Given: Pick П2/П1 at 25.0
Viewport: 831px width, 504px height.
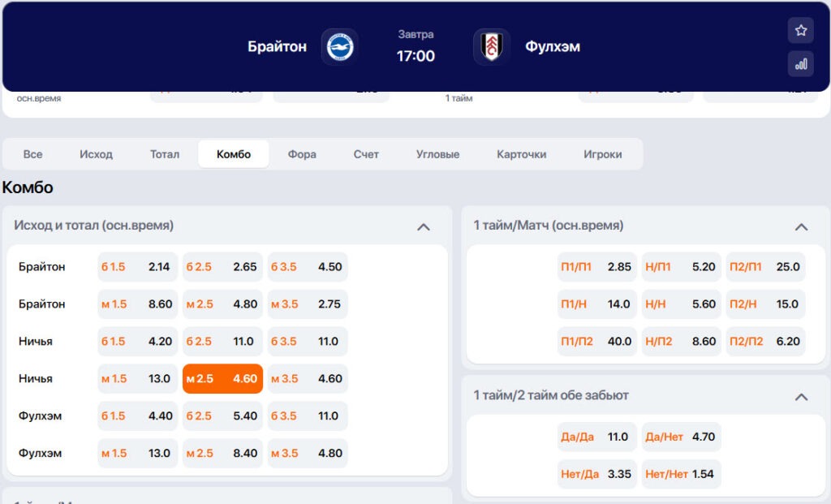Looking at the screenshot, I should (x=765, y=266).
